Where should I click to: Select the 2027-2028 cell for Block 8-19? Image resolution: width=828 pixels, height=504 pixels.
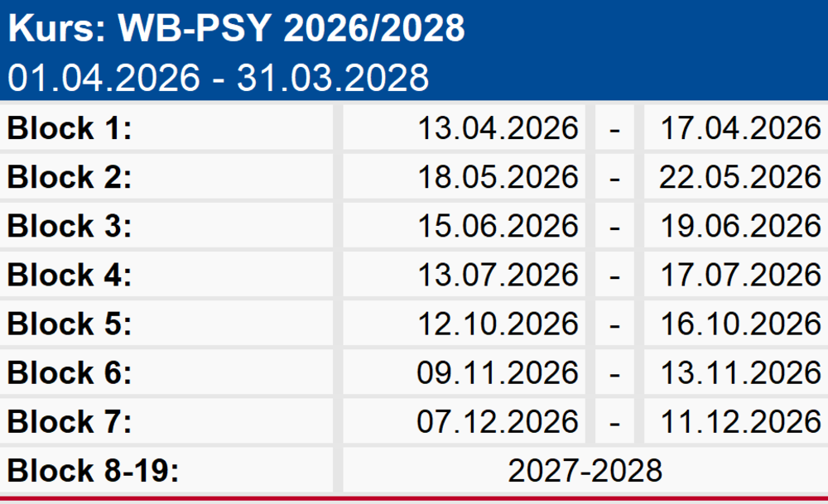(x=585, y=470)
